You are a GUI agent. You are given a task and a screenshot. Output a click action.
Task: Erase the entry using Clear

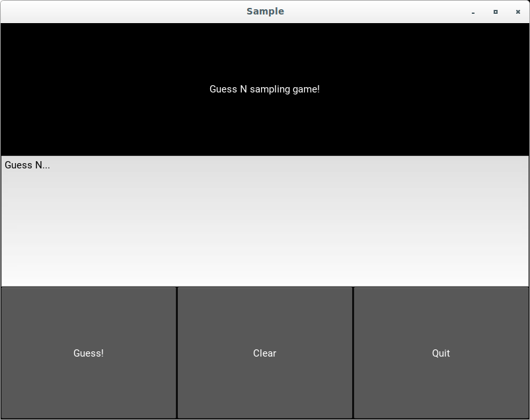264,370
